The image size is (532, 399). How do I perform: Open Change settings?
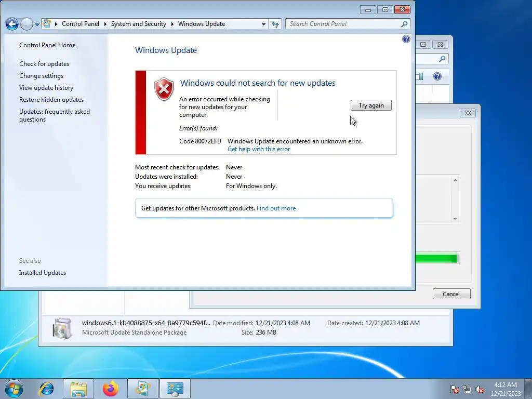[x=41, y=76]
